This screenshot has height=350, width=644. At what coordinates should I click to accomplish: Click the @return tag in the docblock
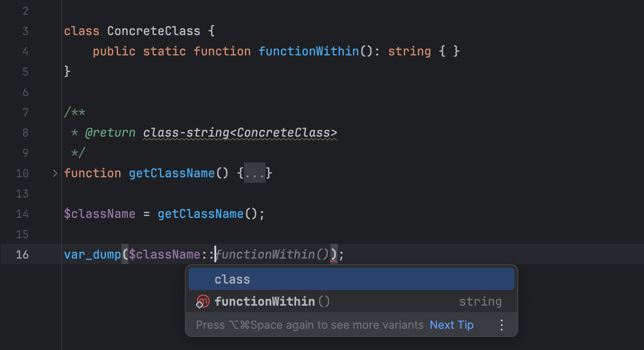(x=110, y=133)
